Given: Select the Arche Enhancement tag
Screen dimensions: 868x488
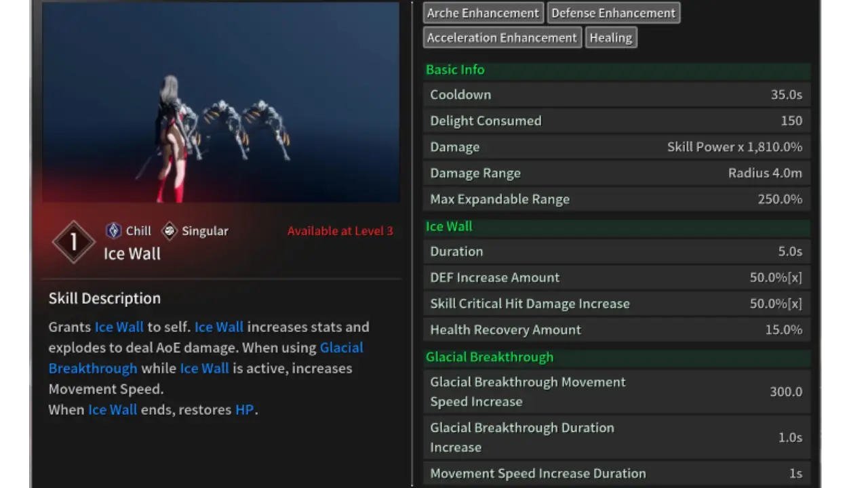Looking at the screenshot, I should tap(483, 13).
